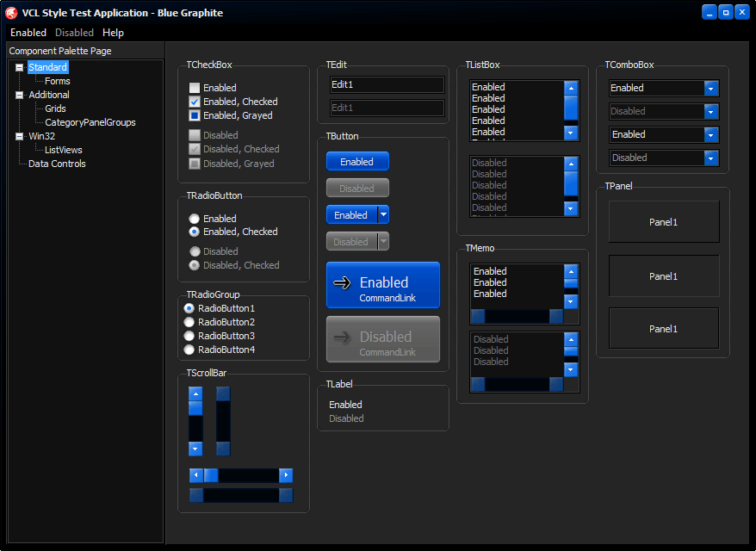Click the left arrow of the horizontal TScrollBar
This screenshot has height=551, width=756.
click(196, 475)
